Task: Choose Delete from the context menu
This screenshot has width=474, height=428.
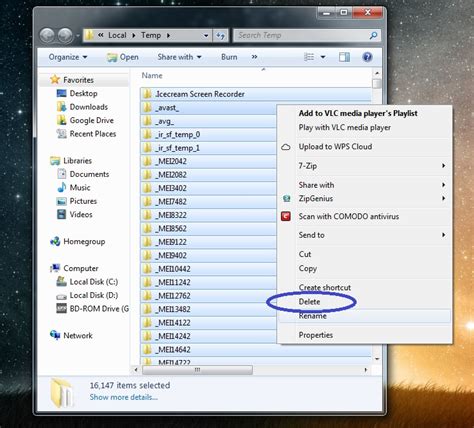Action: click(365, 302)
